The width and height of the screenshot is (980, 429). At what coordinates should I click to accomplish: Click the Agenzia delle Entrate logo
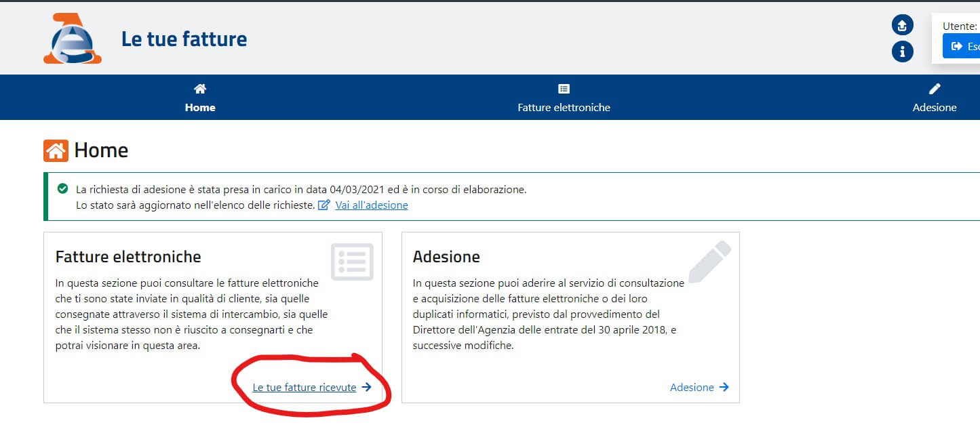(x=72, y=39)
